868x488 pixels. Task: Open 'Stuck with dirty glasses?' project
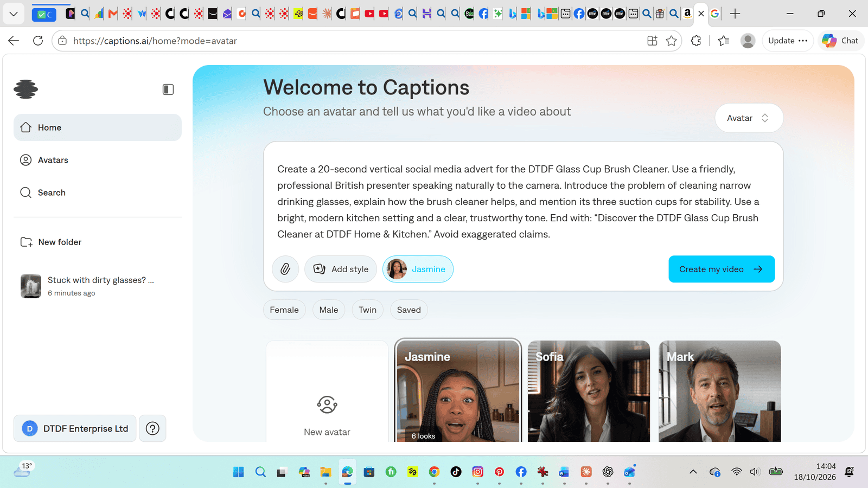point(98,286)
